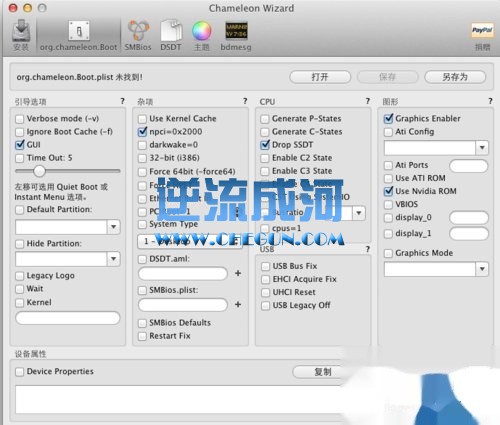Click the Ati Ports value field
Image resolution: width=500 pixels, height=425 pixels.
click(x=469, y=166)
